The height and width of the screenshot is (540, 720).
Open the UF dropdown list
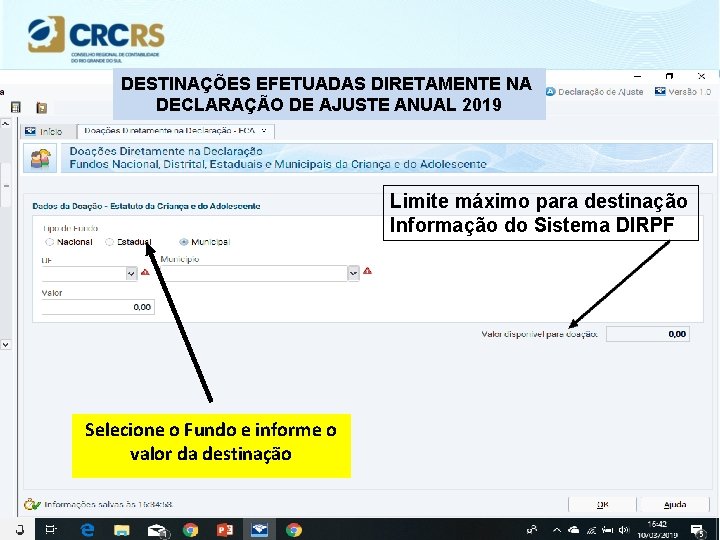click(131, 274)
